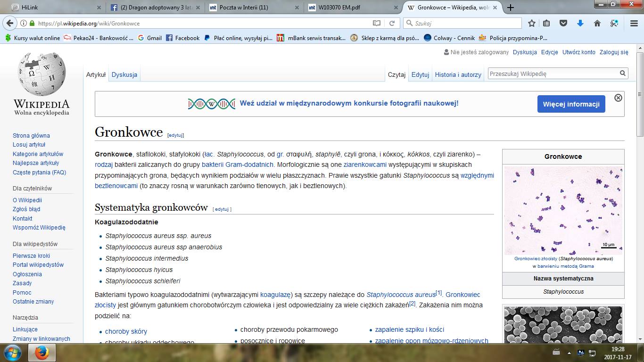The image size is (644, 362).
Task: Click barwieniu metodą Grama caption link
Action: pos(566,266)
